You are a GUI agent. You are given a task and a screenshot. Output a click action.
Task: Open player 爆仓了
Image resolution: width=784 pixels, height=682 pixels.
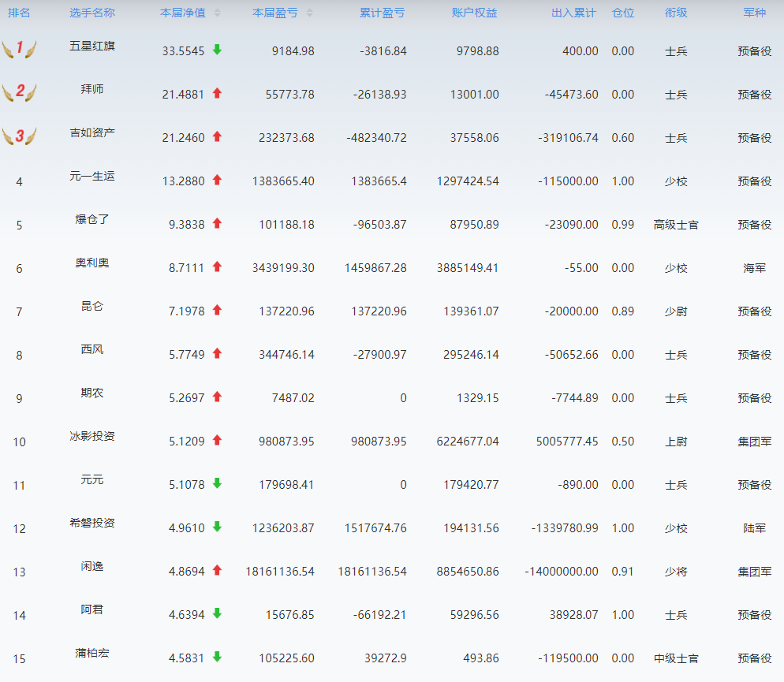pyautogui.click(x=92, y=219)
